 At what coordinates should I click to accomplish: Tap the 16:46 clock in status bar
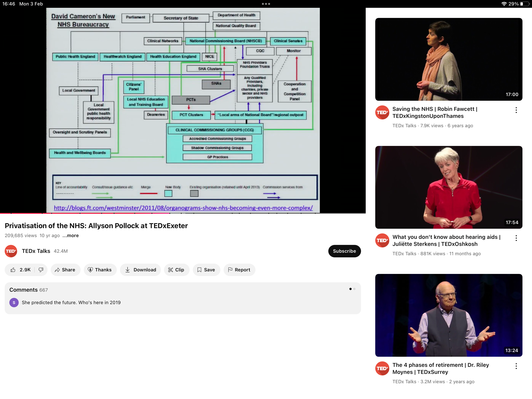point(9,4)
